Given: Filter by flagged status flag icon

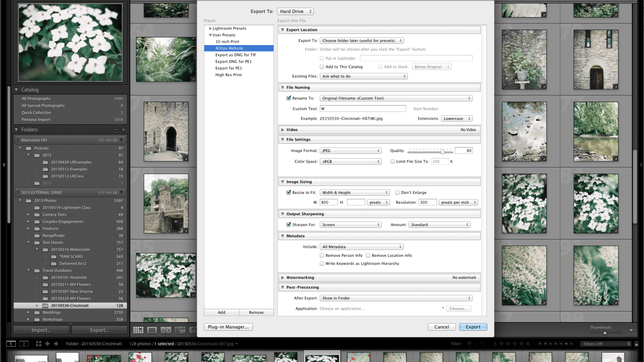Looking at the screenshot, I should pos(469,344).
